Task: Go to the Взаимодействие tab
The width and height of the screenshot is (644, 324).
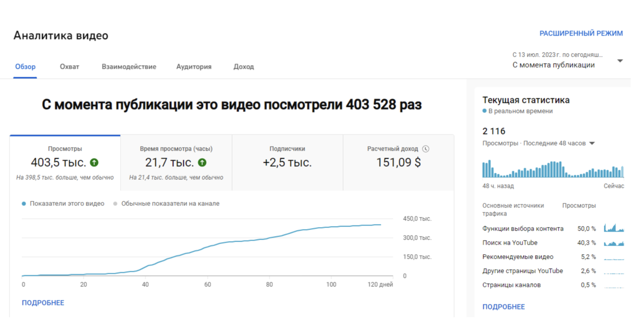Action: click(129, 67)
